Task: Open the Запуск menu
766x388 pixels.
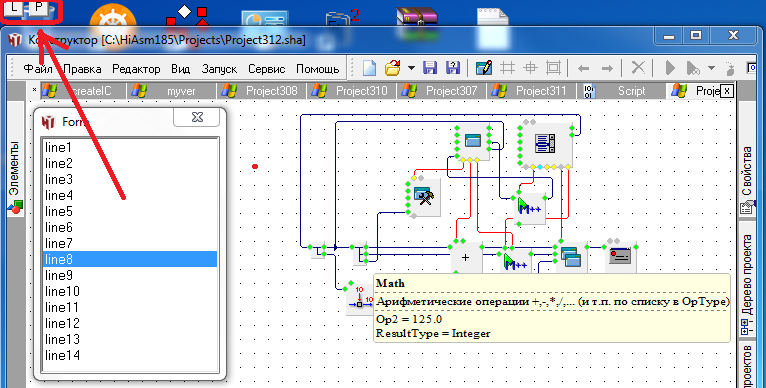Action: tap(219, 69)
